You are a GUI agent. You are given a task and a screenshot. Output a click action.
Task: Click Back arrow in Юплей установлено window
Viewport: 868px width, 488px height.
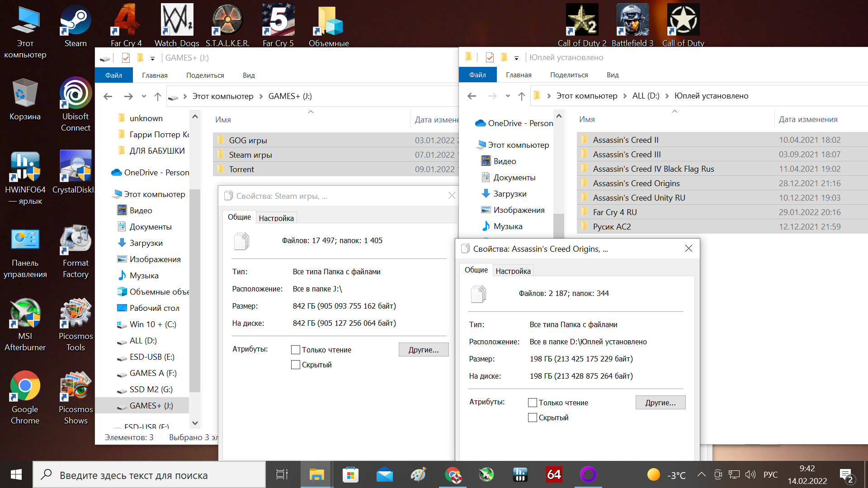472,96
